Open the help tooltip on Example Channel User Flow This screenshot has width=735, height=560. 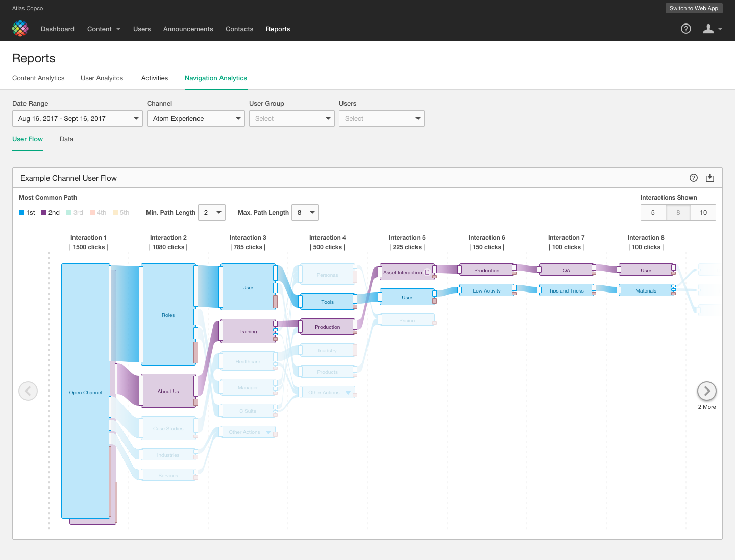coord(694,178)
